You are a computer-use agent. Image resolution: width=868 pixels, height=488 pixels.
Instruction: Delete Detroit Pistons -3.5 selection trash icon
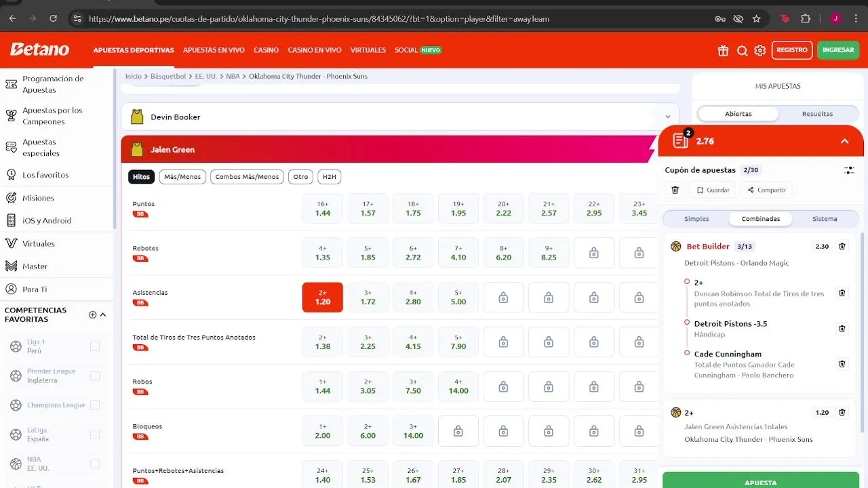click(x=842, y=328)
